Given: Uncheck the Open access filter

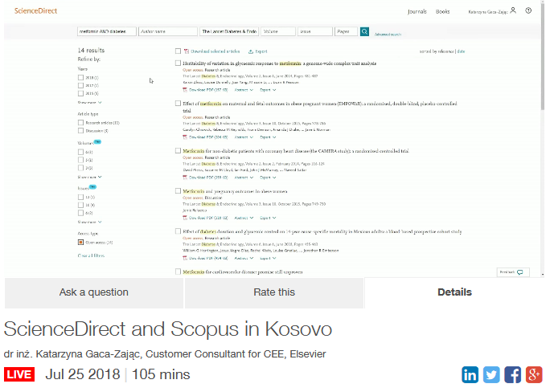Looking at the screenshot, I should tap(80, 242).
